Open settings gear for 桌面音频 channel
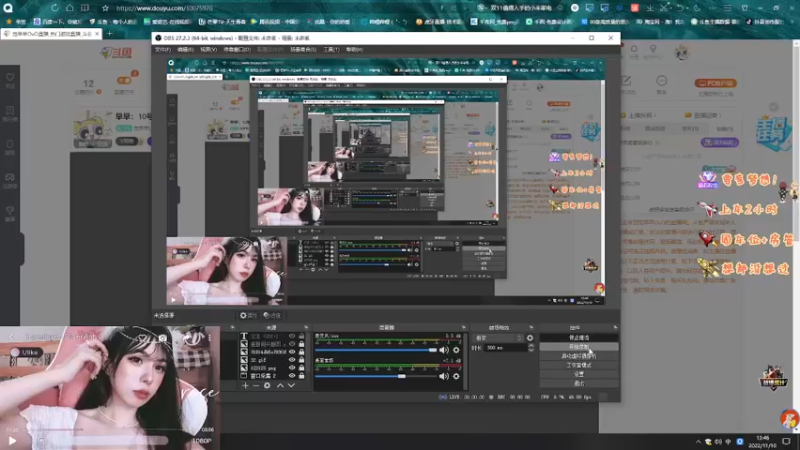The image size is (800, 450). pyautogui.click(x=456, y=376)
